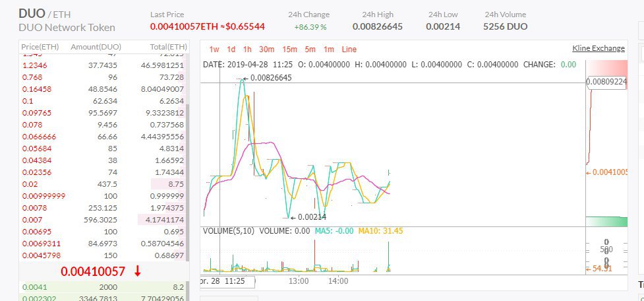
Task: Select the 5m chart interval
Action: [310, 50]
